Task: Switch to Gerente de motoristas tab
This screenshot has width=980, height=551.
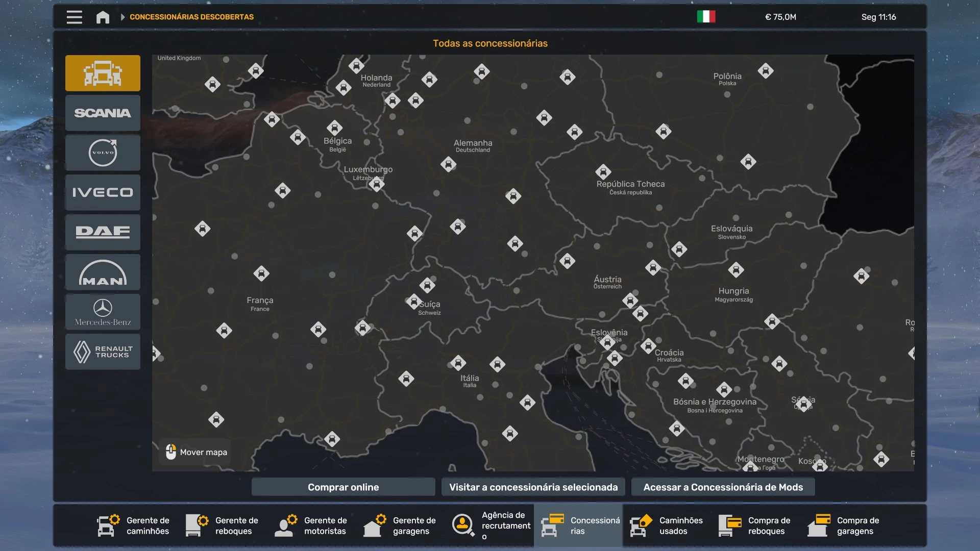Action: [311, 525]
